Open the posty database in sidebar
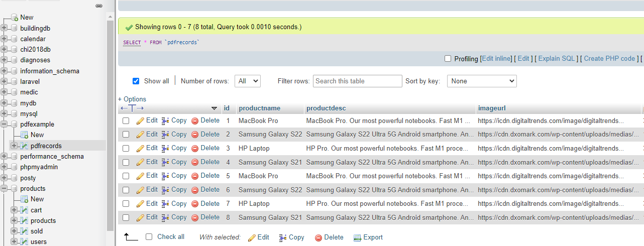The width and height of the screenshot is (644, 246). [x=28, y=178]
